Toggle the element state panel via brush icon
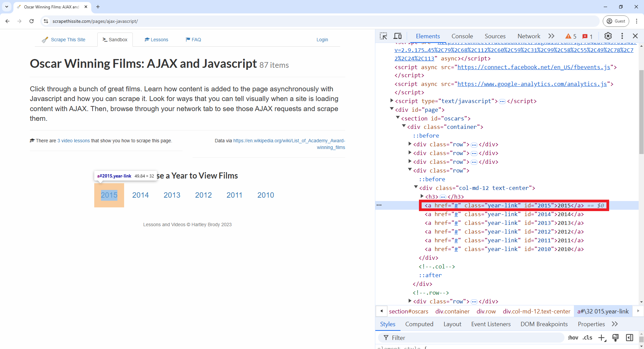Image resolution: width=644 pixels, height=349 pixels. (x=616, y=338)
